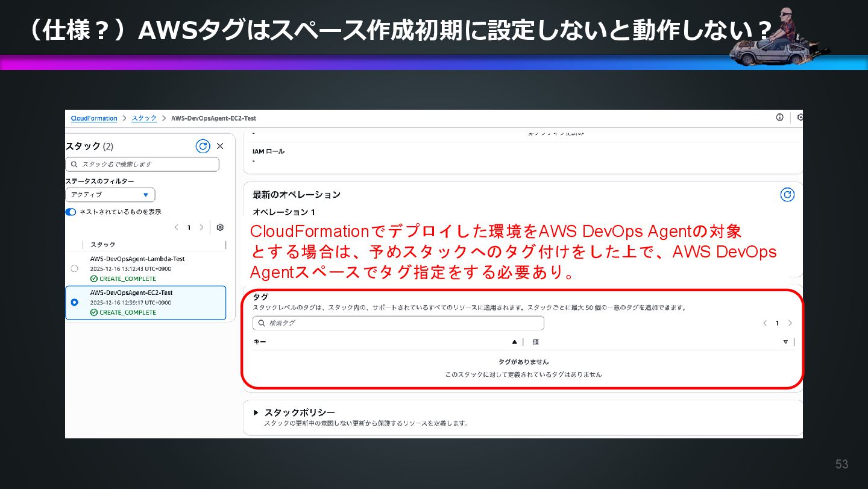Screen dimensions: 868x489
Task: Click CREATE_COMPLETE status of Lambda-Test stack
Action: tap(123, 279)
